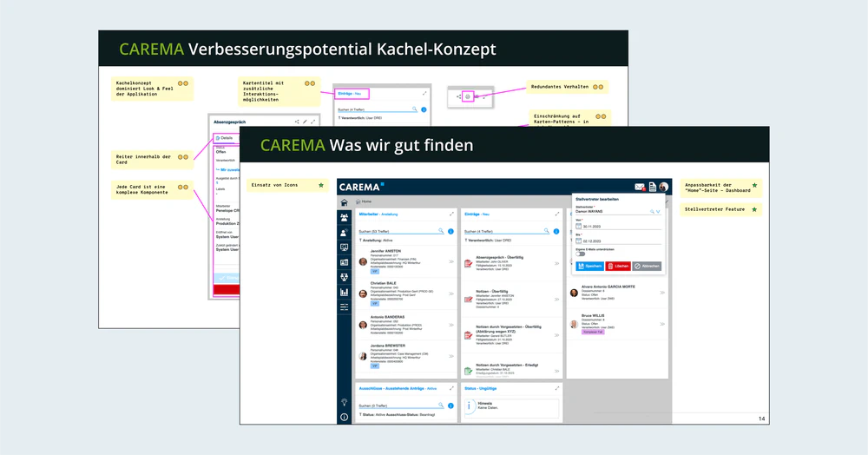Open the employees group icon in sidebar
The width and height of the screenshot is (868, 455).
tap(345, 217)
